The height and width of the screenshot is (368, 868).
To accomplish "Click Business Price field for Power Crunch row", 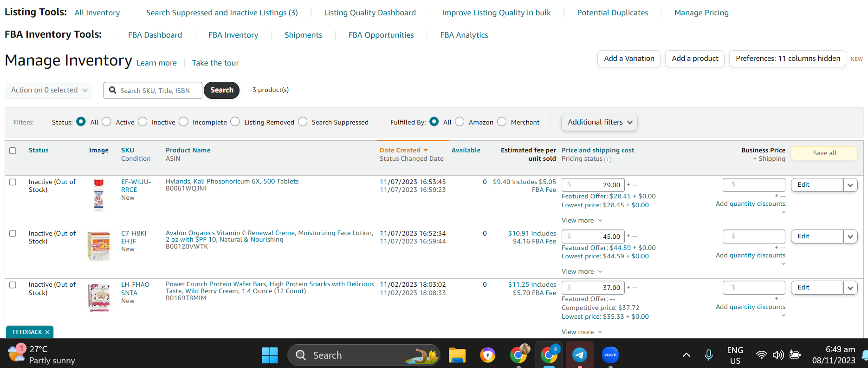I will [x=754, y=288].
